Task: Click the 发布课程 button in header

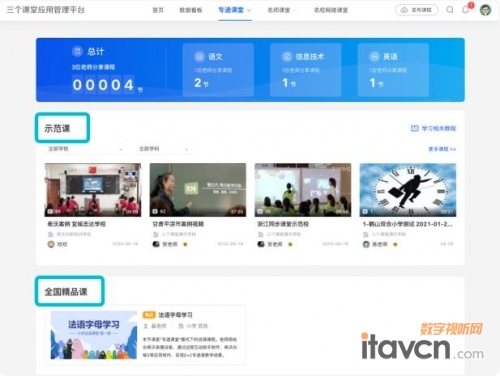Action: 417,10
